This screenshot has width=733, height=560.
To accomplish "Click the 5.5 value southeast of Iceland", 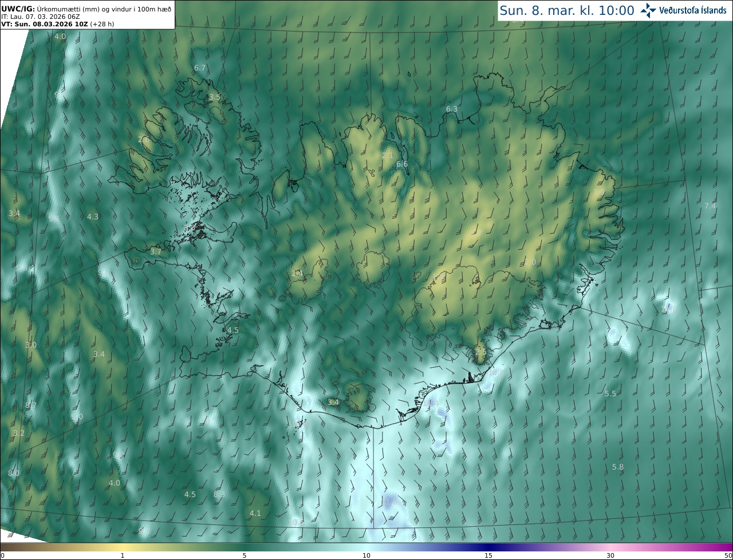I will point(610,393).
